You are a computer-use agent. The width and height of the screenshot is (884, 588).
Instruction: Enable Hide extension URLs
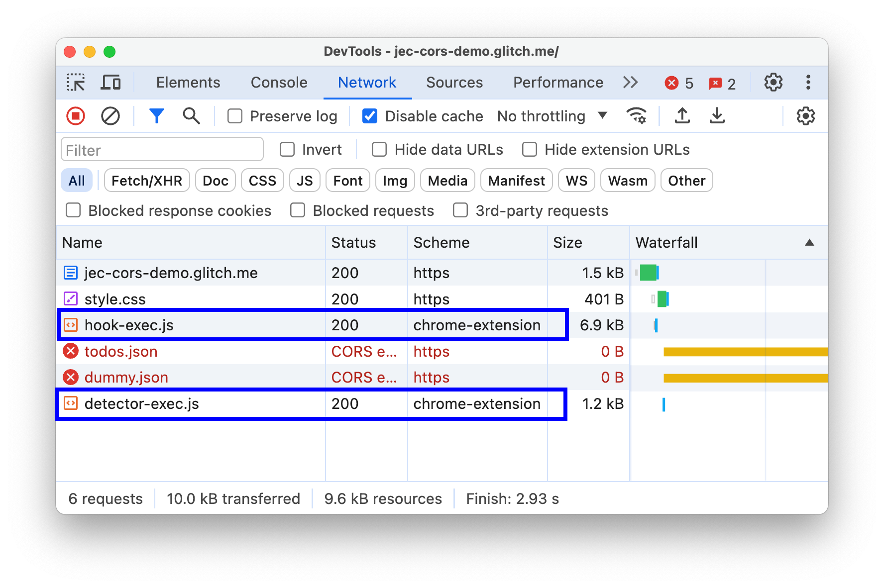coord(529,149)
